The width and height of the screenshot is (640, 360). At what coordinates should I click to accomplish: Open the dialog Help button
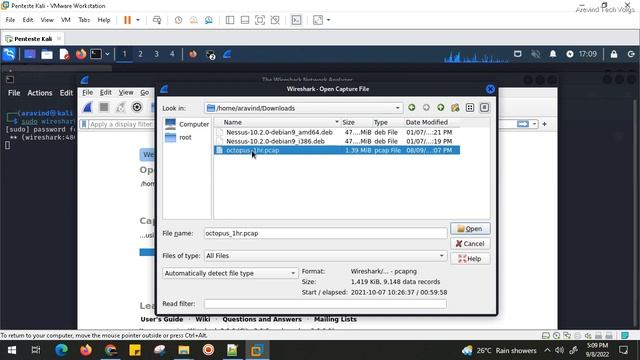470,259
